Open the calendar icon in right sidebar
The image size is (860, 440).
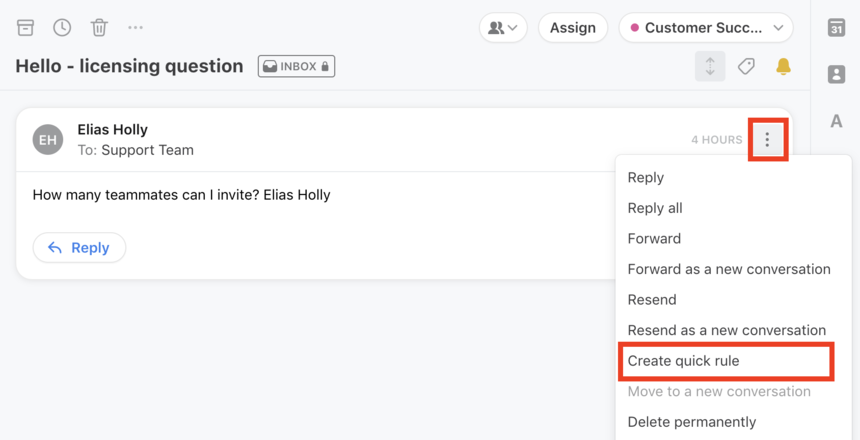(x=836, y=27)
